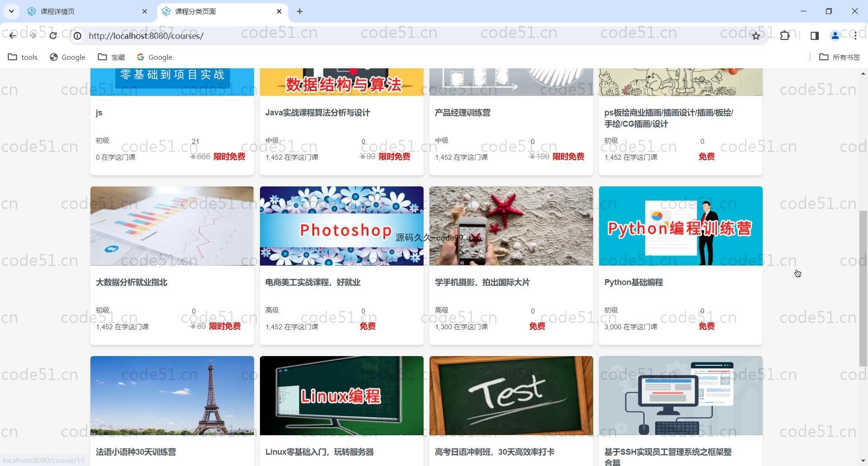Open the js course title
Screen dimensions: 868x466
click(x=99, y=113)
